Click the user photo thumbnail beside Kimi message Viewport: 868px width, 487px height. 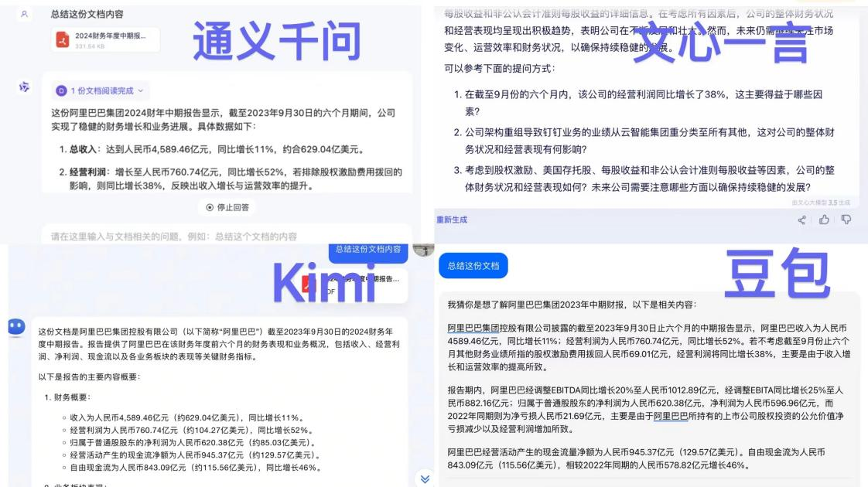click(423, 250)
